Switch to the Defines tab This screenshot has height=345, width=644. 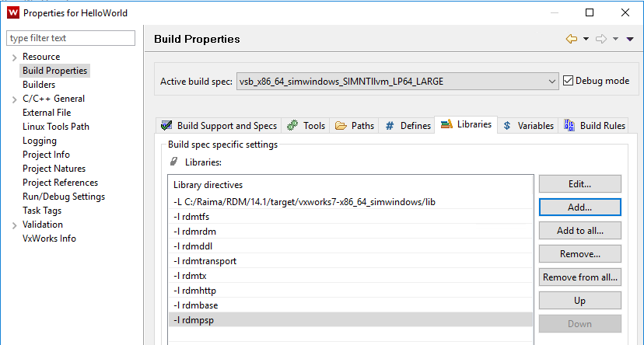[x=408, y=126]
